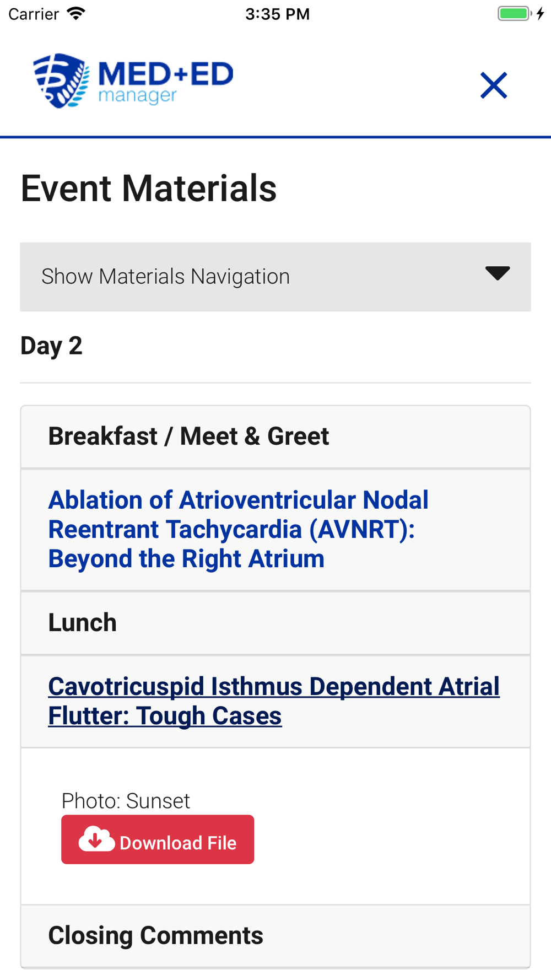Collapse Cavotricuspid Isthmus Dependent Atrial Flutter session
The image size is (551, 980).
274,701
